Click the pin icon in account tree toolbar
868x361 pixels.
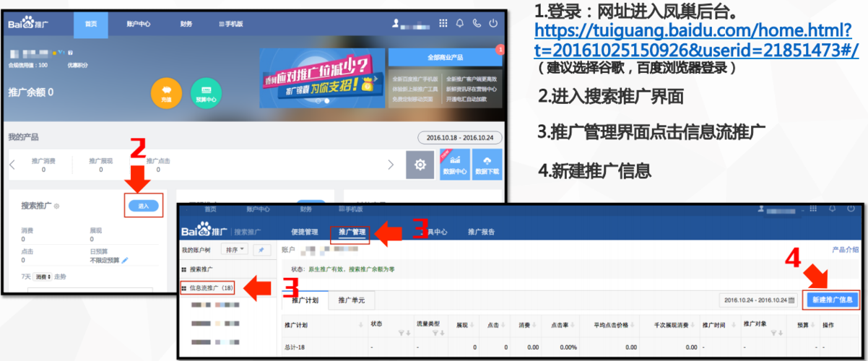point(261,249)
